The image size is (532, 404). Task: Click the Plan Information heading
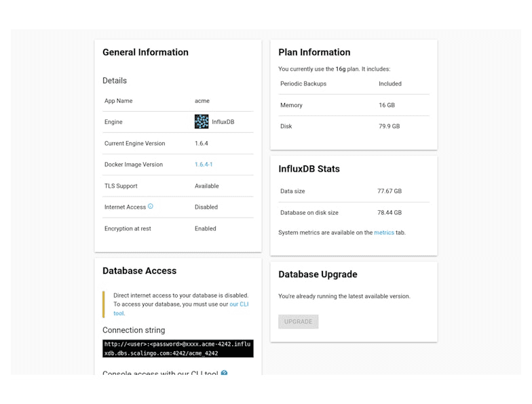click(x=314, y=52)
